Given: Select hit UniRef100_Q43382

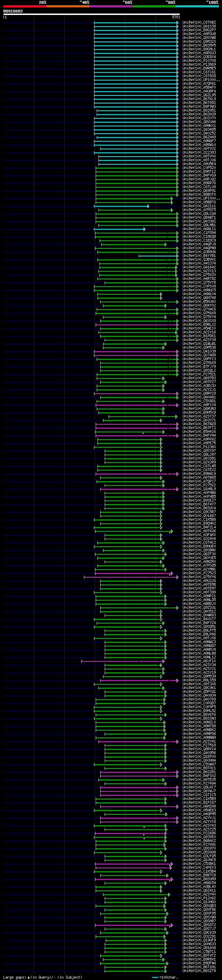Looking at the screenshot, I should [199, 221].
